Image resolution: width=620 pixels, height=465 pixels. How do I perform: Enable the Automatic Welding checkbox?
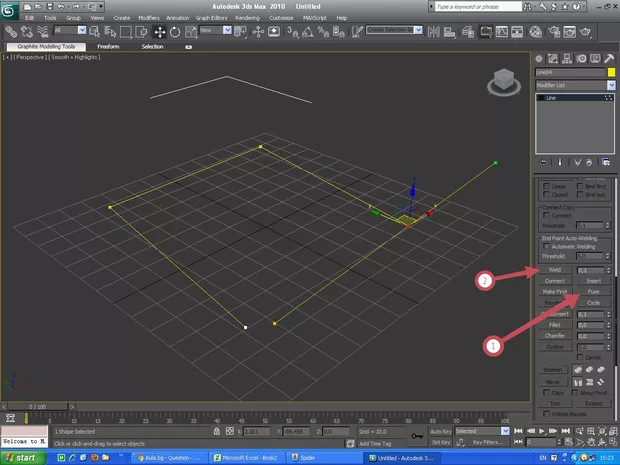546,245
